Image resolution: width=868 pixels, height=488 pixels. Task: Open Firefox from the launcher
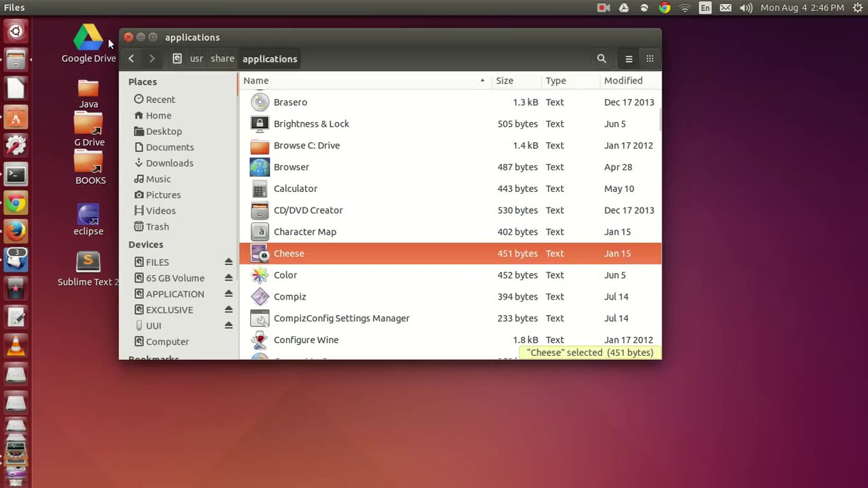pos(16,230)
